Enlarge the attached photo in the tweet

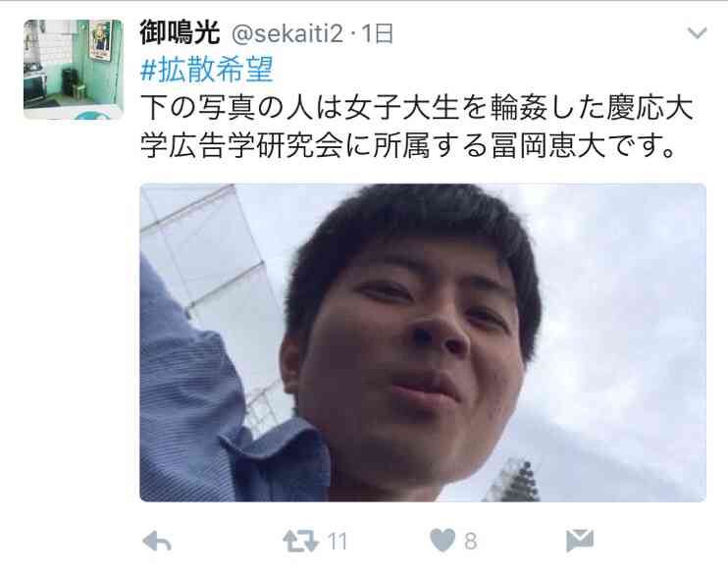coord(423,342)
